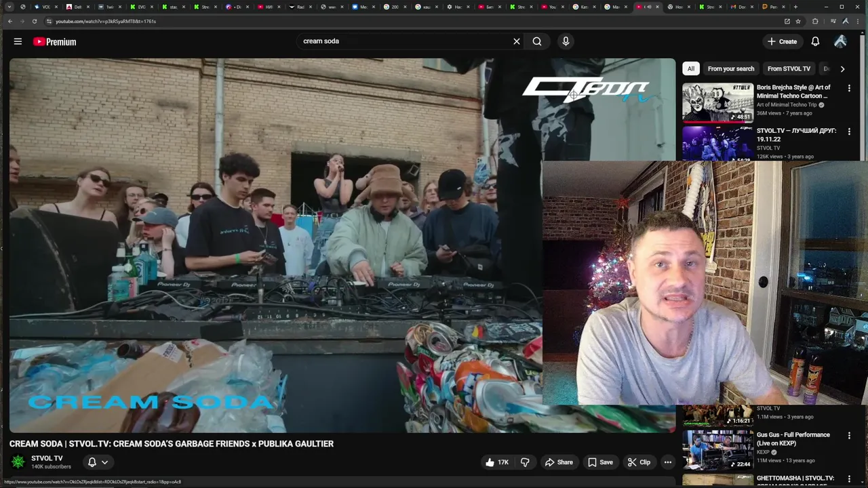
Task: Open Boris Brejcha Style video thumbnail
Action: (x=717, y=102)
